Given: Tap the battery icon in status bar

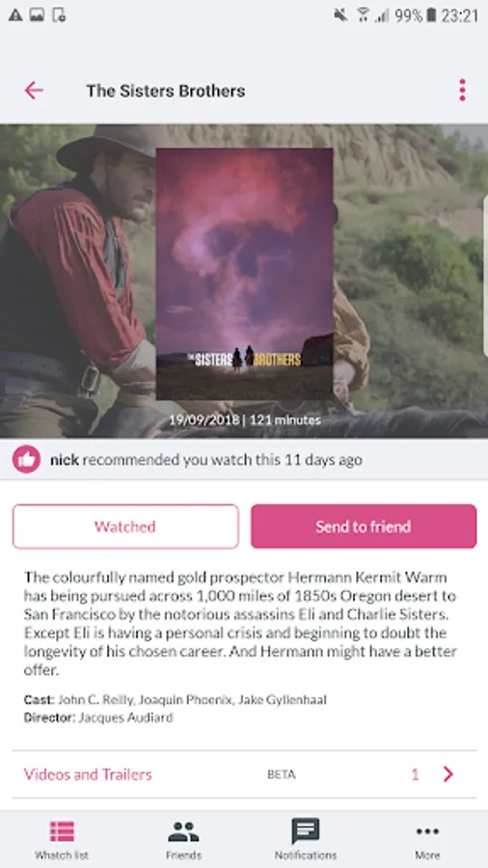Looking at the screenshot, I should pyautogui.click(x=431, y=15).
